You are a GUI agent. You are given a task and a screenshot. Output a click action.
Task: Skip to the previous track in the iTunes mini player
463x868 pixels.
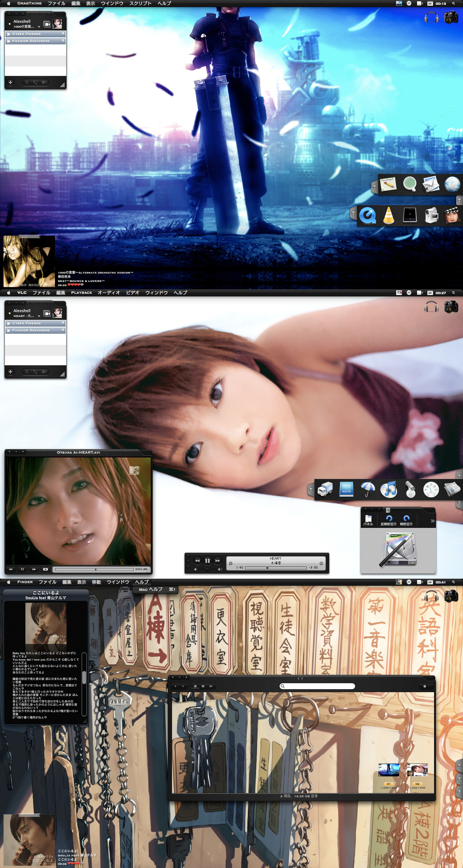(197, 561)
